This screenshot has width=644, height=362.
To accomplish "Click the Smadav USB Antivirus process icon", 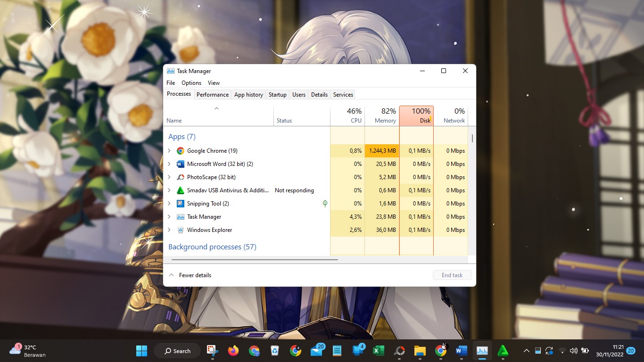I will [x=180, y=190].
